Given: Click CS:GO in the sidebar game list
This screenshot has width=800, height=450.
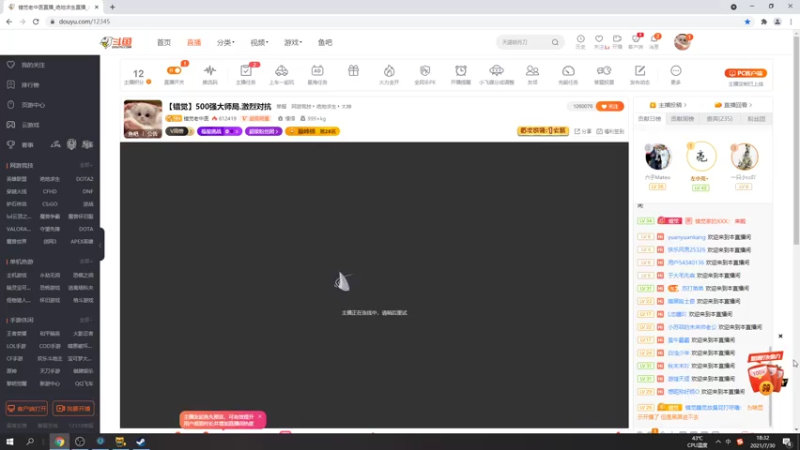Looking at the screenshot, I should pos(49,204).
